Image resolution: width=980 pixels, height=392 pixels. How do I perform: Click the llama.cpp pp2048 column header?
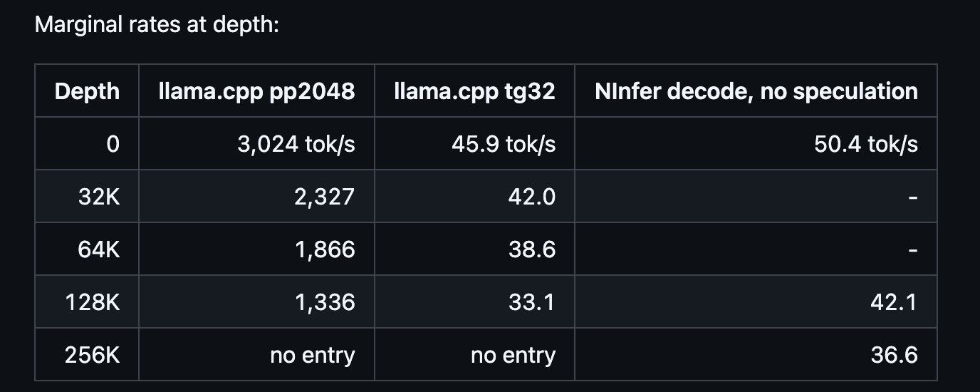coord(256,91)
